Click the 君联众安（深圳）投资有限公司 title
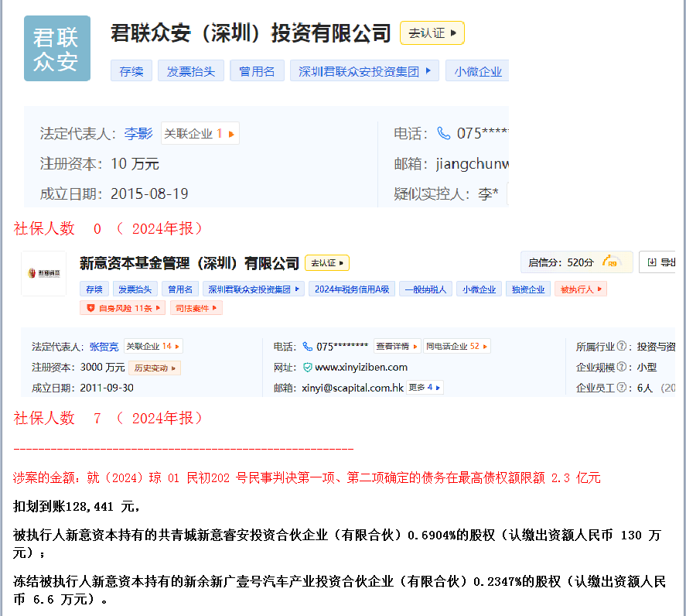686x616 pixels. click(x=251, y=33)
